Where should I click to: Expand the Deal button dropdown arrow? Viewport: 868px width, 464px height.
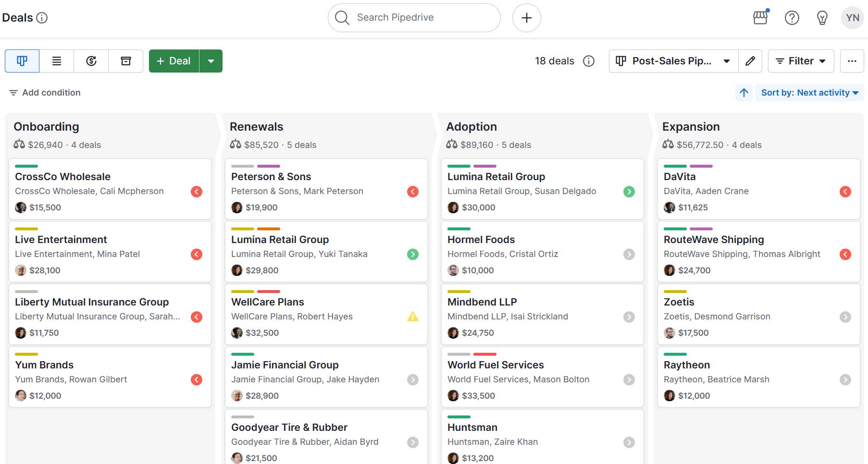[x=211, y=61]
